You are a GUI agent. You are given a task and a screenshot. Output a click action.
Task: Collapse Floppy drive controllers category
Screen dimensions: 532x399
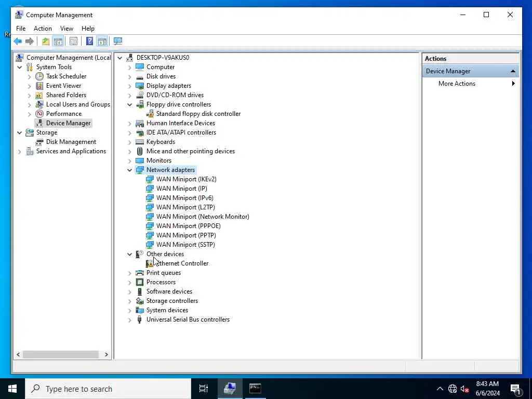129,105
